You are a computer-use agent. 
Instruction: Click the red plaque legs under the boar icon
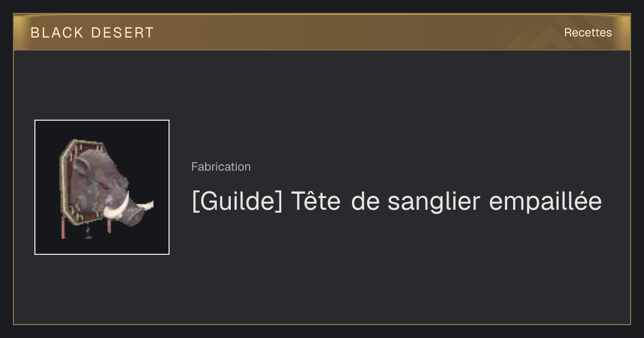86,228
